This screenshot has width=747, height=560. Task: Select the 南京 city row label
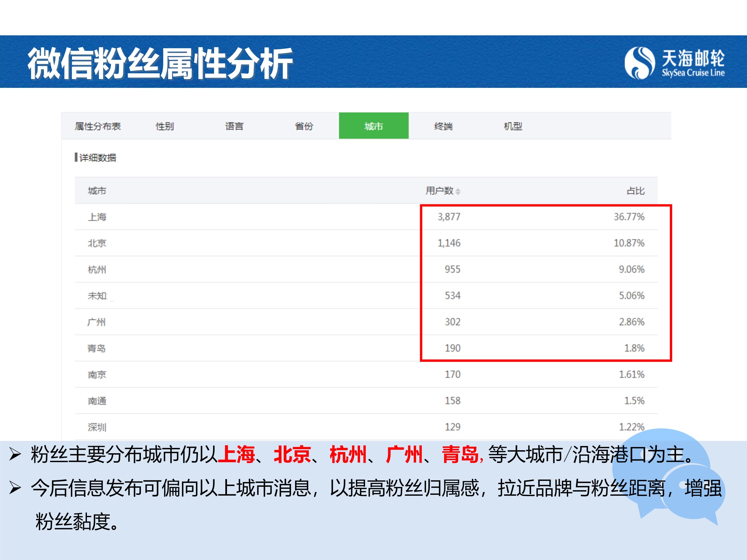click(x=97, y=375)
